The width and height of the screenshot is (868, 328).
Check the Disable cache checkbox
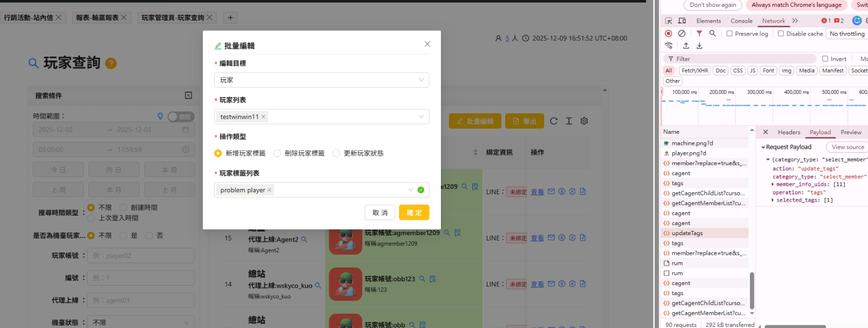click(780, 33)
